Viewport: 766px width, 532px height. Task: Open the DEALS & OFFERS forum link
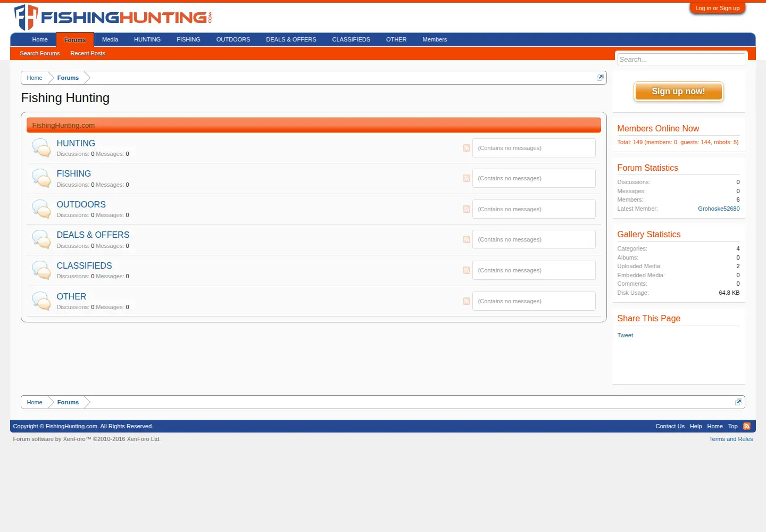(x=93, y=235)
